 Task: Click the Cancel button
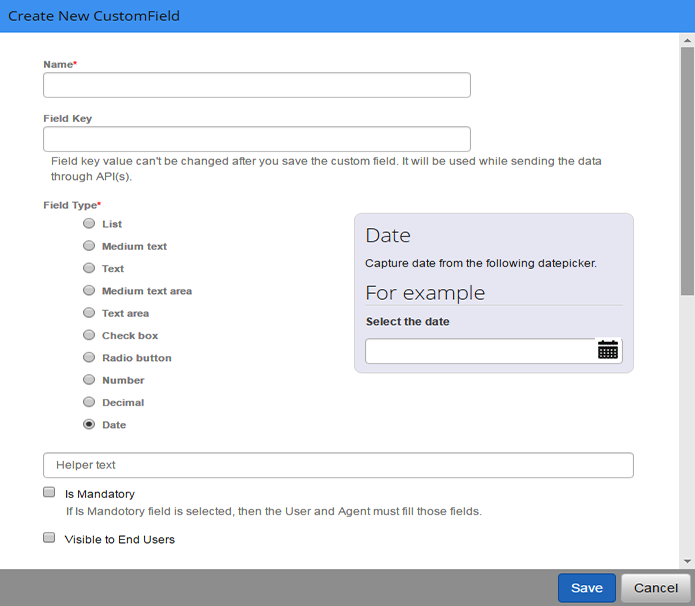[x=656, y=588]
